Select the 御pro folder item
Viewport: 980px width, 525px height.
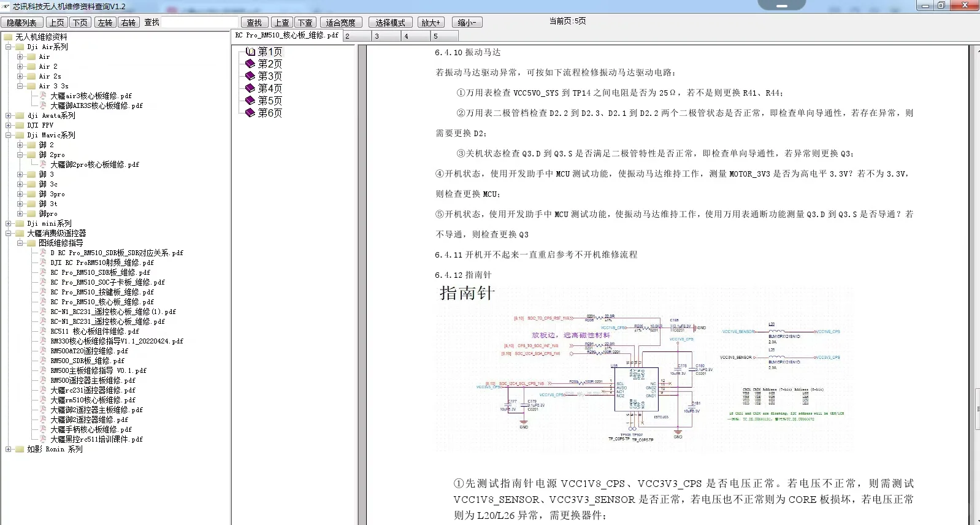click(48, 213)
